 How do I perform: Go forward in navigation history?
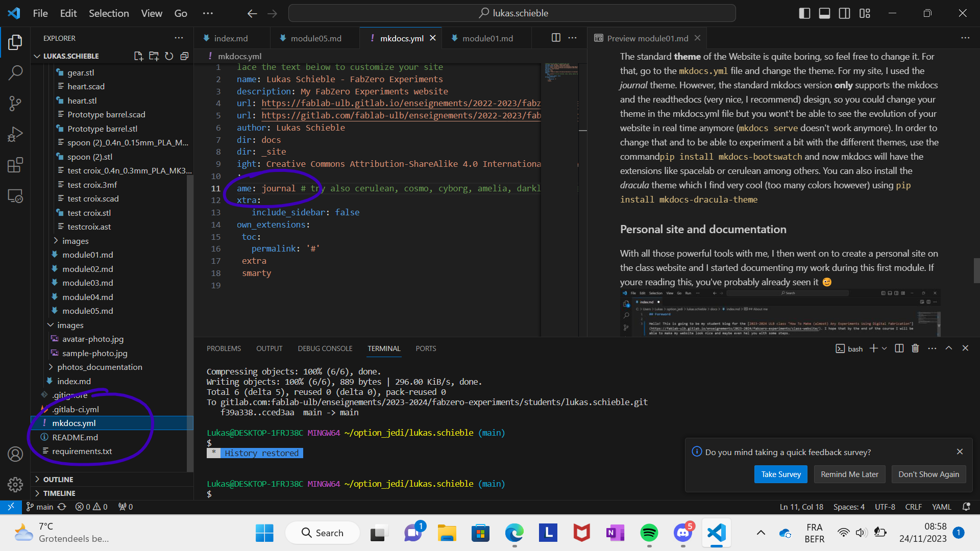click(x=272, y=13)
